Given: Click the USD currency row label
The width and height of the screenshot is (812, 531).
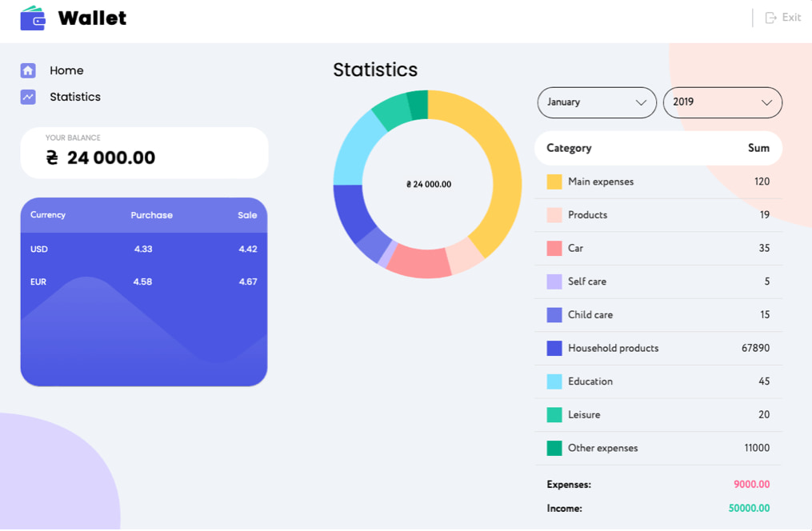Looking at the screenshot, I should 39,249.
